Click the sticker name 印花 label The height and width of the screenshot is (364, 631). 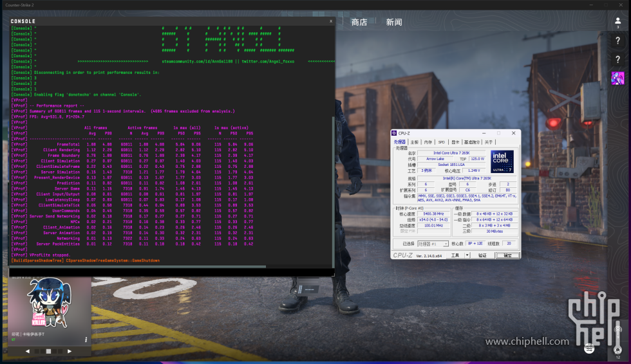coord(28,334)
